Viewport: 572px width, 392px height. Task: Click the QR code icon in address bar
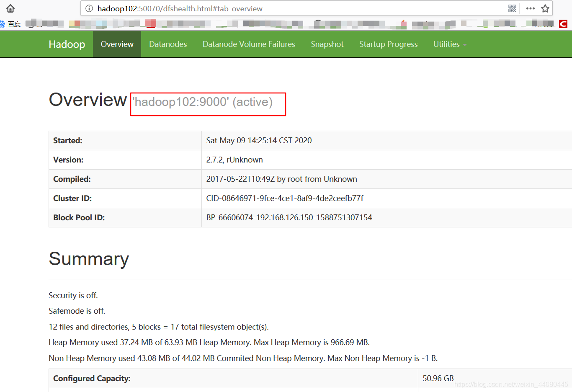512,8
